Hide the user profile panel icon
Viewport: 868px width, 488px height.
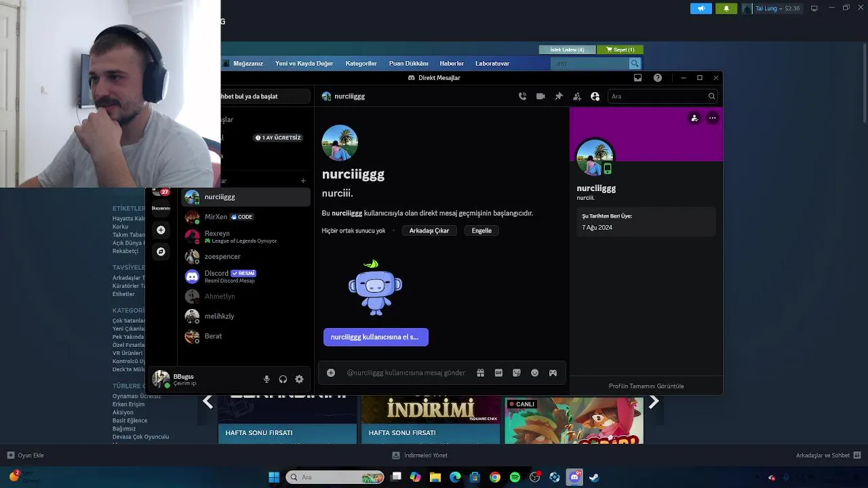(x=595, y=96)
